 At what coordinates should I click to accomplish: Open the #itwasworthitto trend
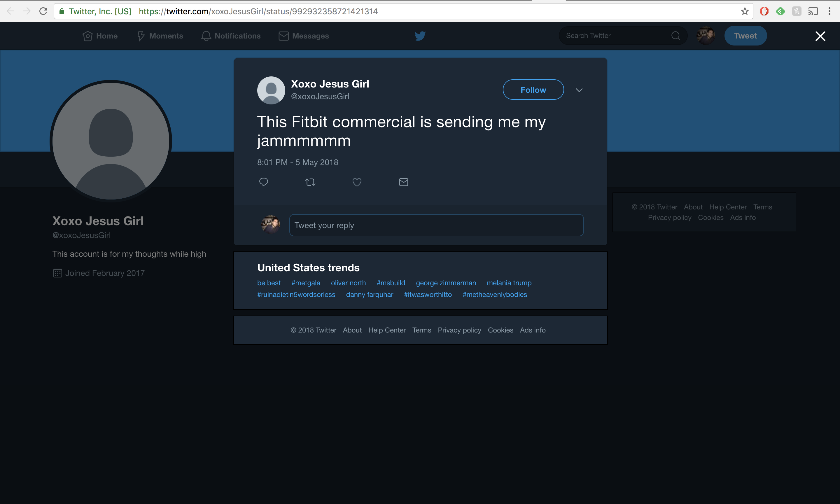pos(428,295)
